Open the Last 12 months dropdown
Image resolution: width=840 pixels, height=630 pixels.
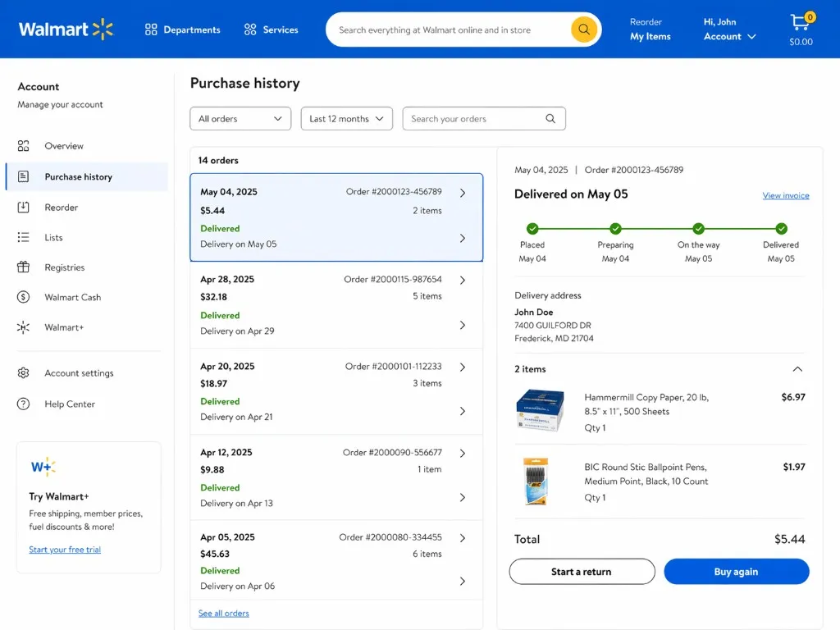(x=346, y=118)
